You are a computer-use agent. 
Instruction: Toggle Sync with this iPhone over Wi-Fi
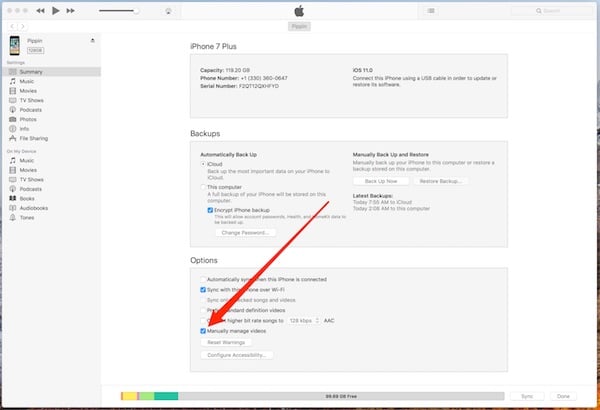click(x=203, y=290)
